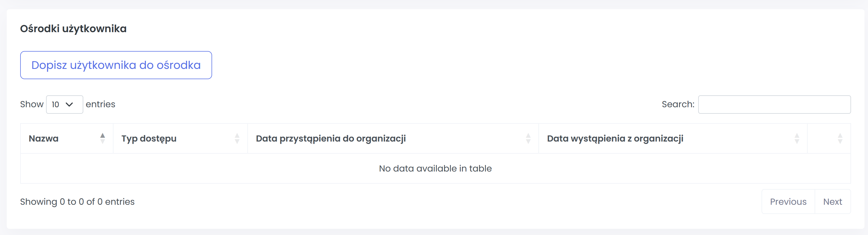
Task: Click the Nazwa column header label
Action: pos(44,138)
